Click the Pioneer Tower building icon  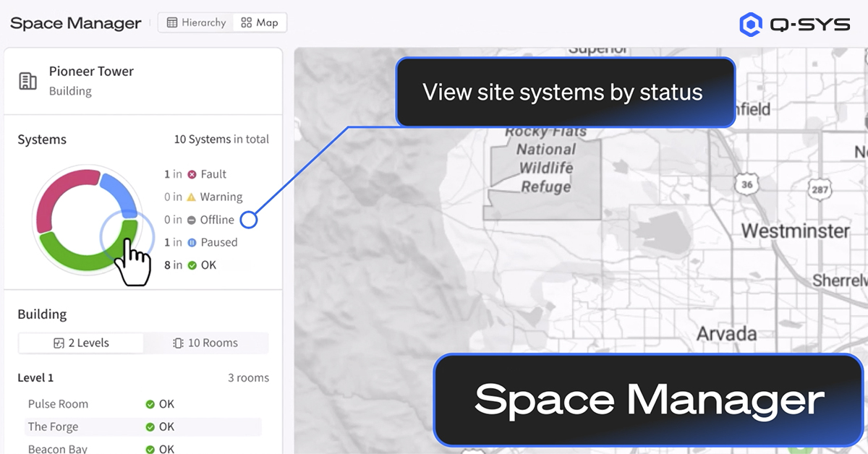[x=28, y=81]
